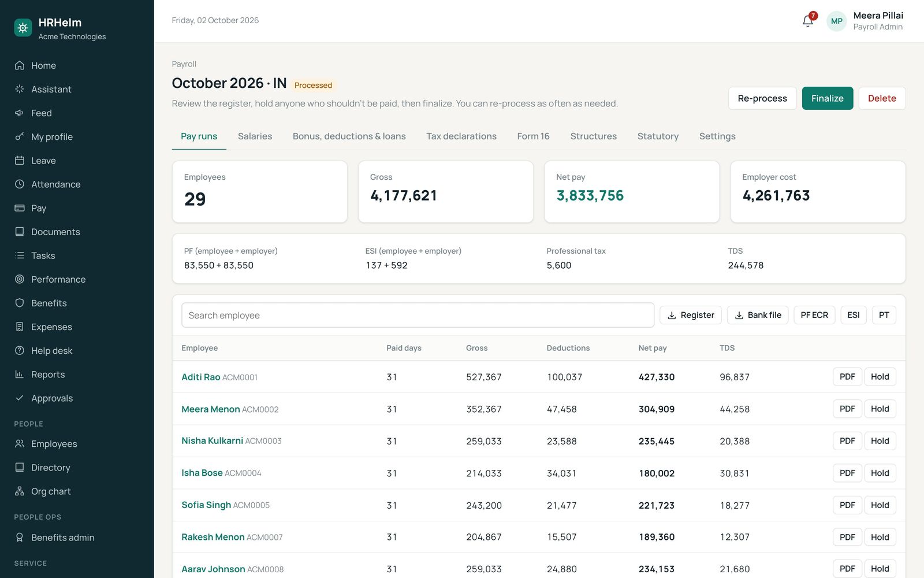Image resolution: width=924 pixels, height=578 pixels.
Task: Open Rakesh Menon's employee link
Action: pos(213,537)
